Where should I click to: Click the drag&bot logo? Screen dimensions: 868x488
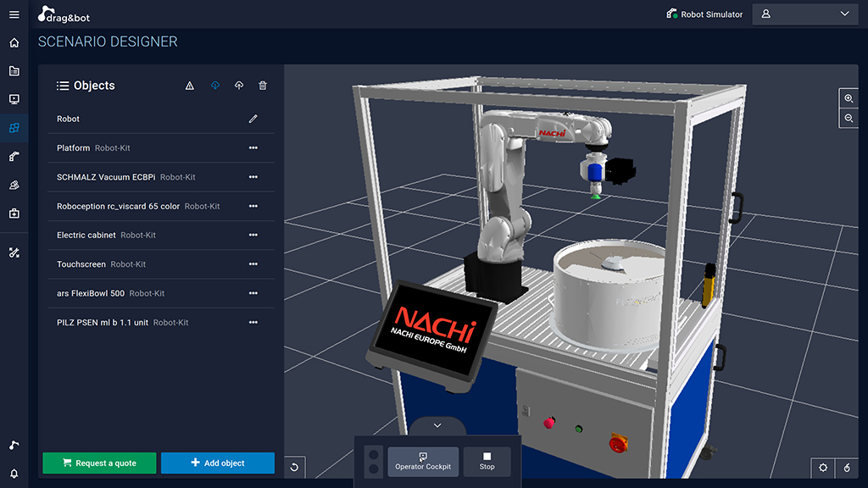coord(64,14)
